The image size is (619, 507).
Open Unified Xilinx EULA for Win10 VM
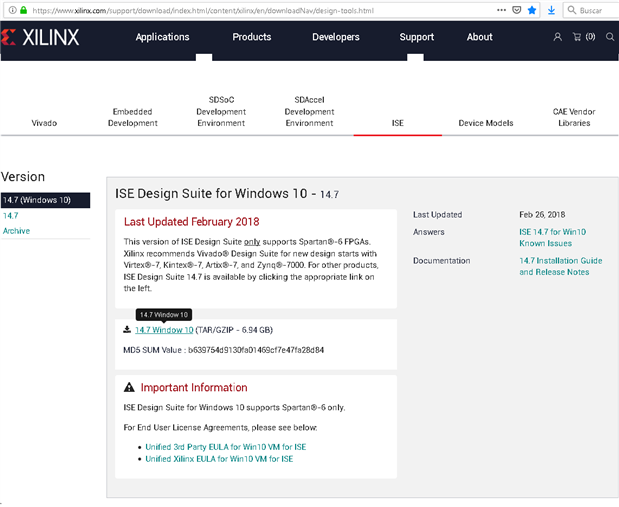pyautogui.click(x=218, y=459)
